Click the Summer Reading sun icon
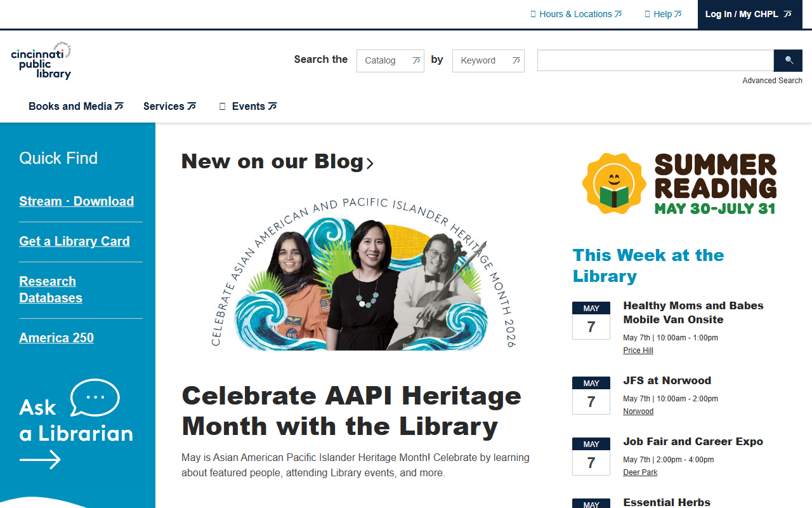The image size is (812, 508). click(613, 183)
